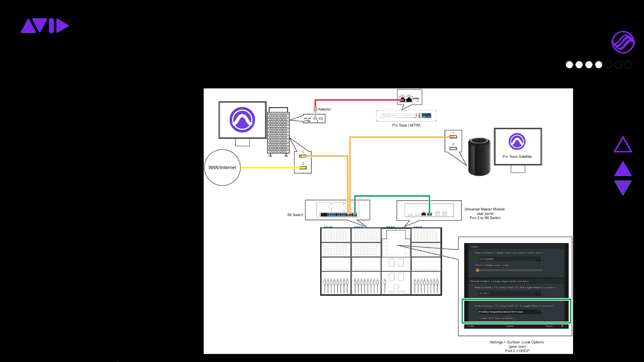The width and height of the screenshot is (644, 362).
Task: Click the WAN/Internet circle
Action: coord(222,167)
